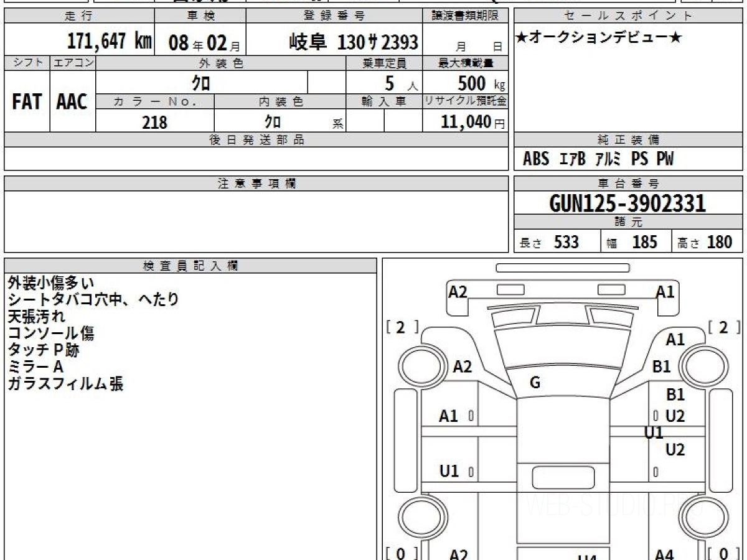Click the A1 mark on the left front door
Image resolution: width=747 pixels, height=560 pixels.
448,416
